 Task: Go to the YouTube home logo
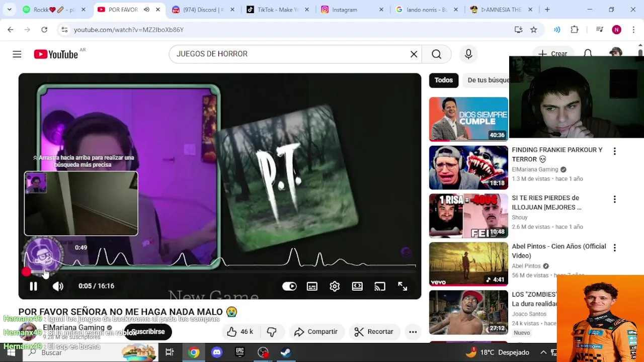[56, 54]
